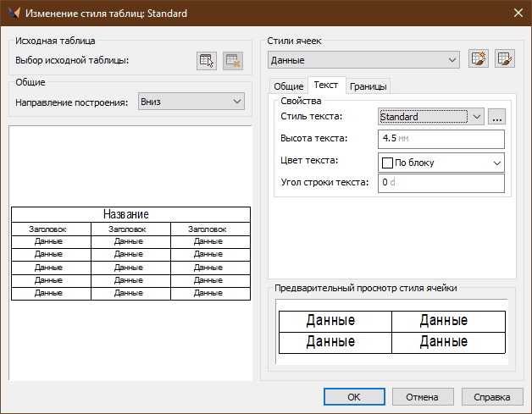Click the application logo in title bar

[x=14, y=14]
